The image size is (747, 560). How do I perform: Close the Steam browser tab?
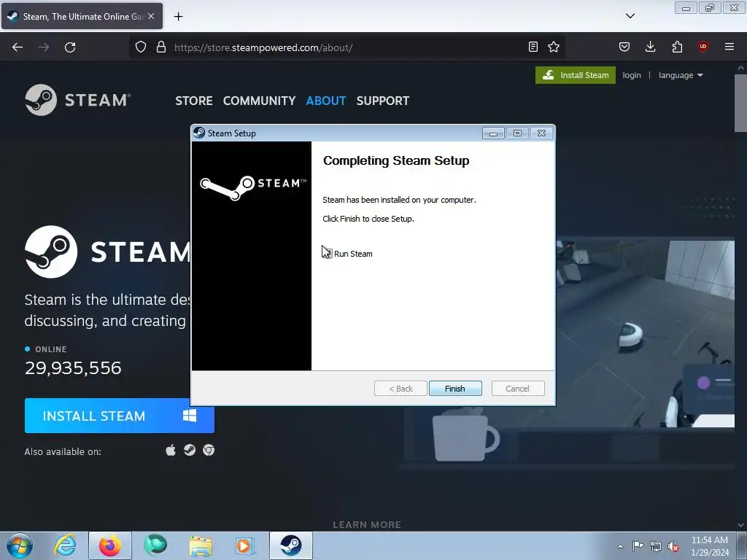point(151,16)
